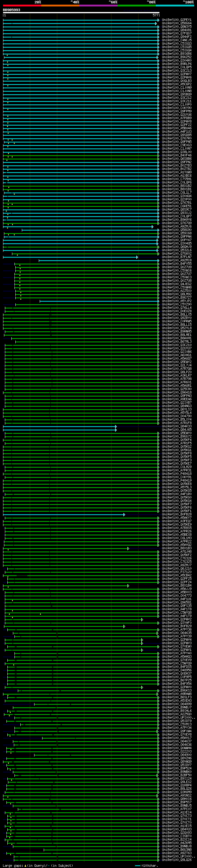
Task: Select label UniRef100_B9II24
Action: 177,778
